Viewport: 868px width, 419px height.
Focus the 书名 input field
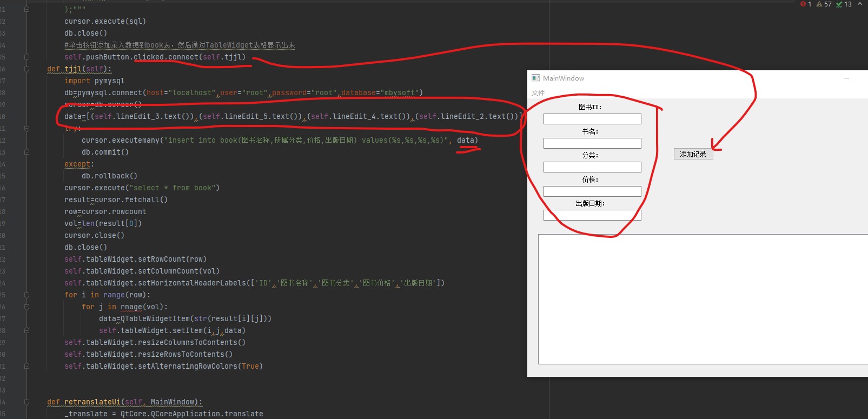click(x=592, y=143)
